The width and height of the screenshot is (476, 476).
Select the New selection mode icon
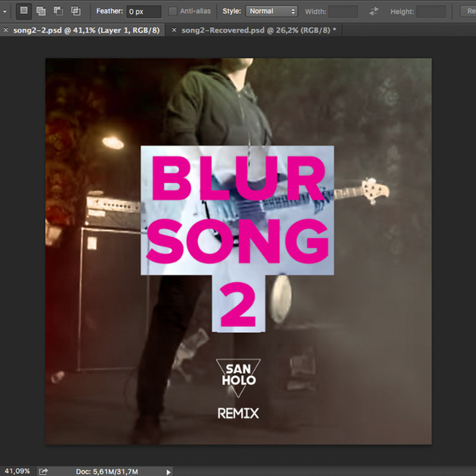24,11
